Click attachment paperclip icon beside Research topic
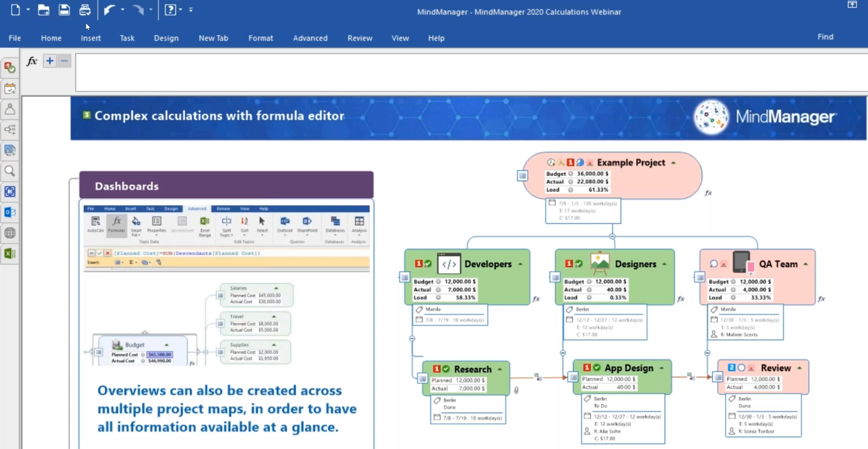This screenshot has width=868, height=449. [516, 390]
